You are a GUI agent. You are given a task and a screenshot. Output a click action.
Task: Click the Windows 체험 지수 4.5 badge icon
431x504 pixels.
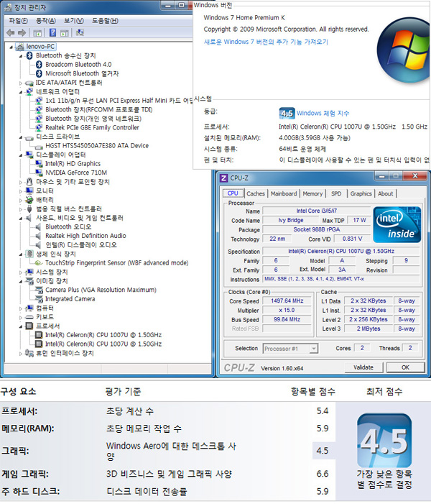287,113
